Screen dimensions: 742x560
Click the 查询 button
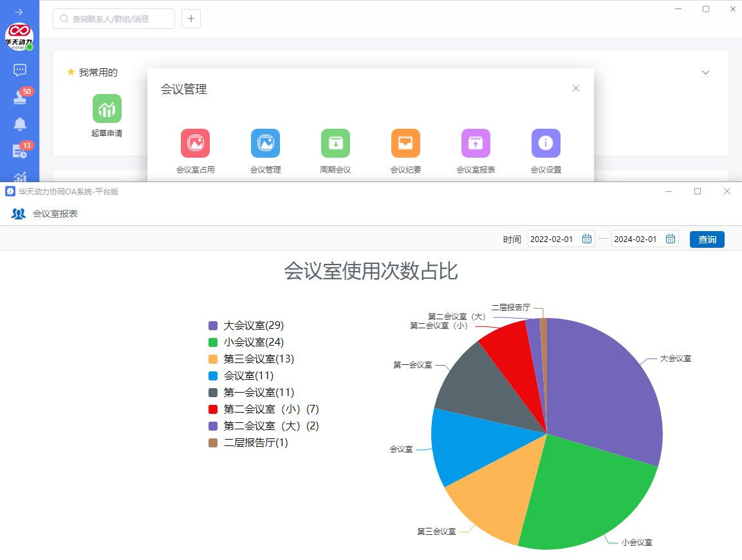(x=707, y=239)
